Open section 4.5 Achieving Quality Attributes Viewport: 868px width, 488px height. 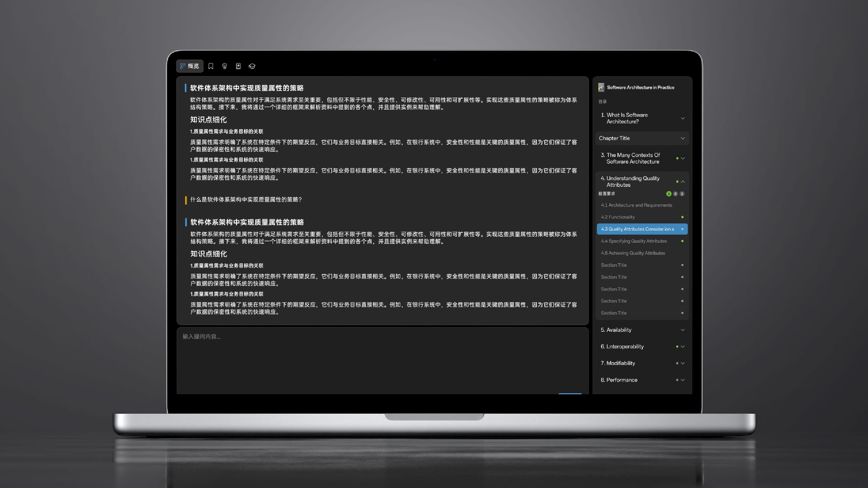pos(633,253)
